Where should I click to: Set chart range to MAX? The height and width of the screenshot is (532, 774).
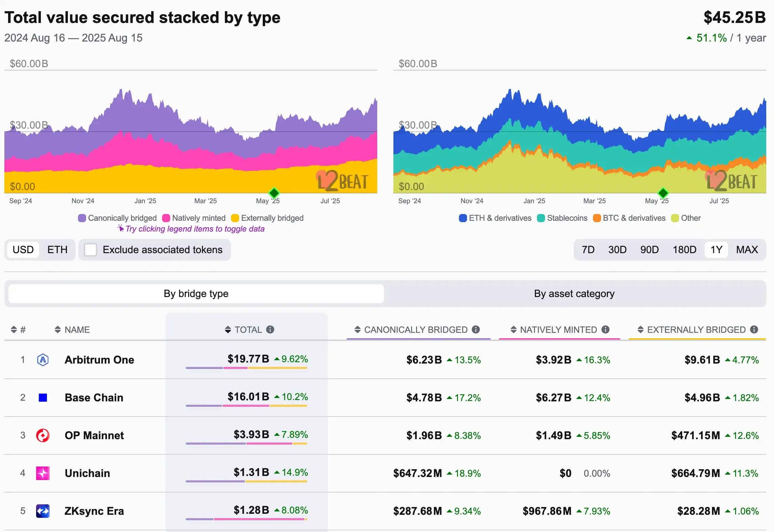(747, 250)
